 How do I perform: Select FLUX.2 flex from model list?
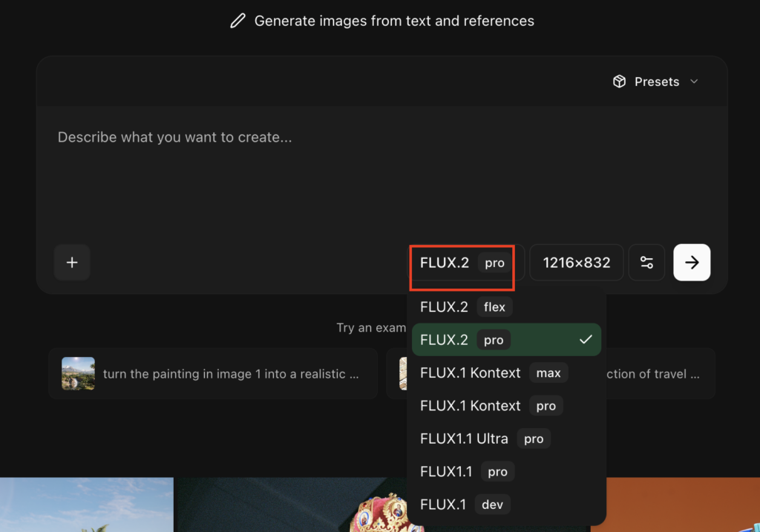pyautogui.click(x=465, y=307)
